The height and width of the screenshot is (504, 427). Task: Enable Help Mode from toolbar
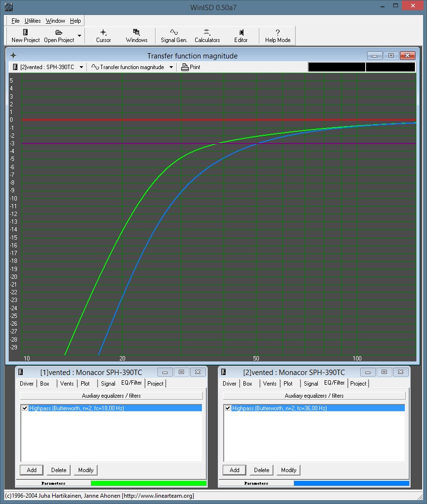278,32
